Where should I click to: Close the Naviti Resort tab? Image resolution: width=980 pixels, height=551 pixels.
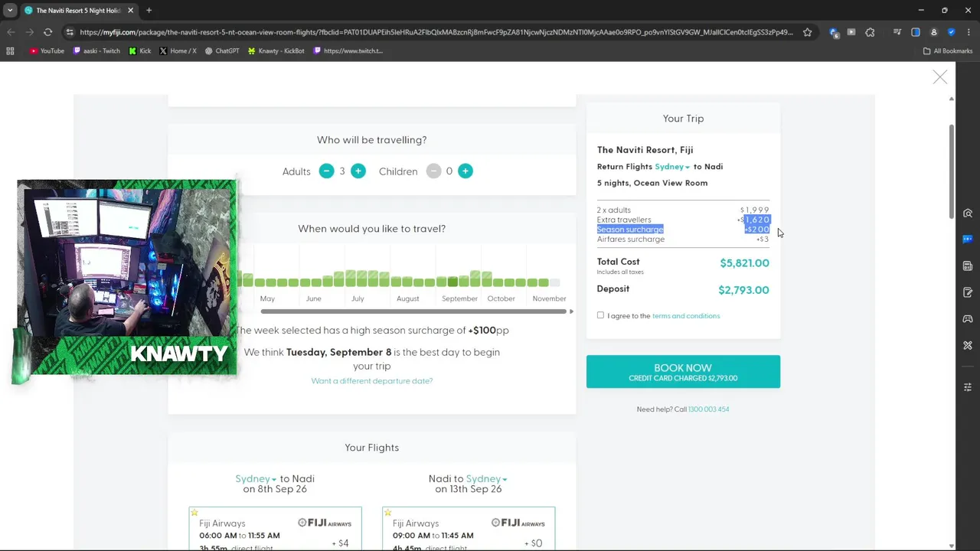pyautogui.click(x=130, y=11)
